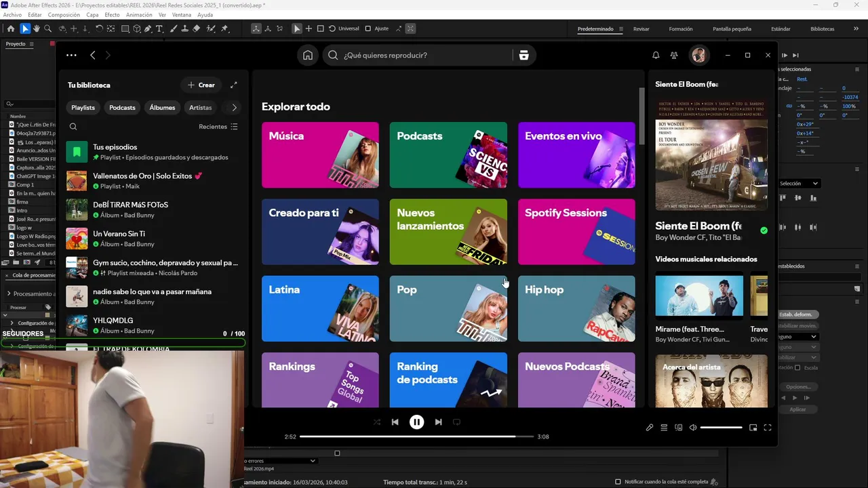Toggle the green saved checkmark for Siente El Boom
This screenshot has width=868, height=488.
pyautogui.click(x=764, y=230)
